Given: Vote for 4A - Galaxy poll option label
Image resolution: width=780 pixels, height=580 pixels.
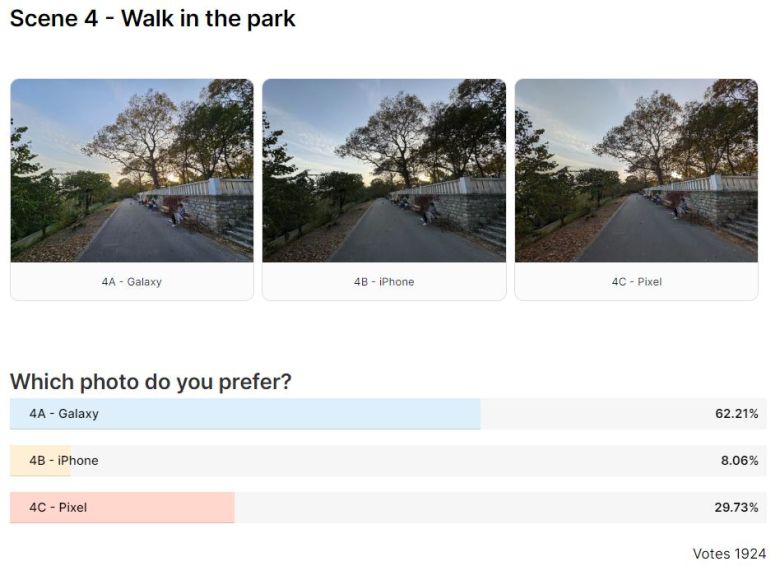Looking at the screenshot, I should click(x=64, y=414).
